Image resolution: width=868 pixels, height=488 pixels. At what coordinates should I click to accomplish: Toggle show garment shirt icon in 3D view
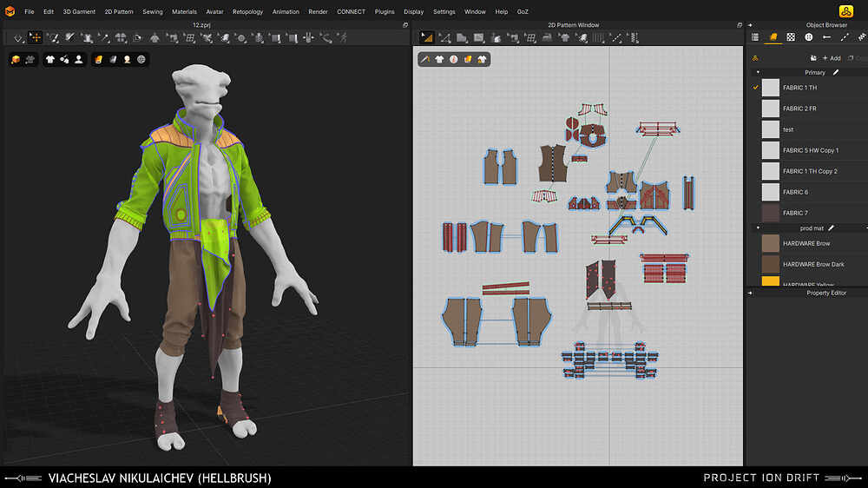click(49, 59)
